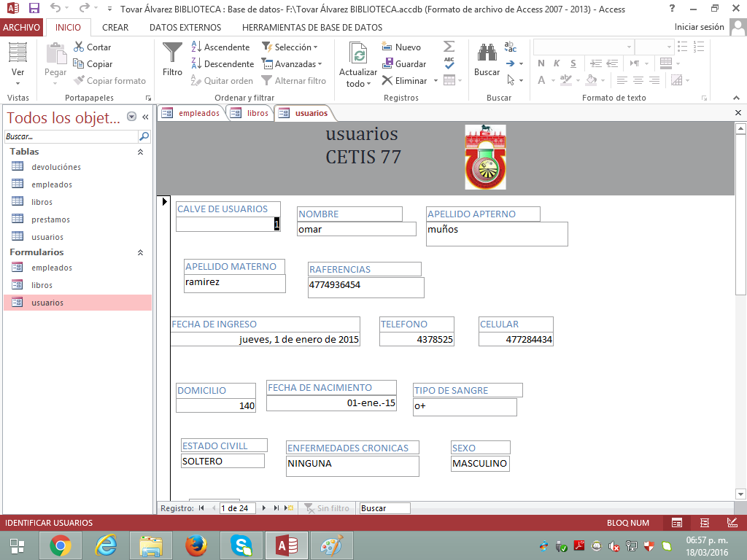747x560 pixels.
Task: Switch to Design view in status bar
Action: 732,523
